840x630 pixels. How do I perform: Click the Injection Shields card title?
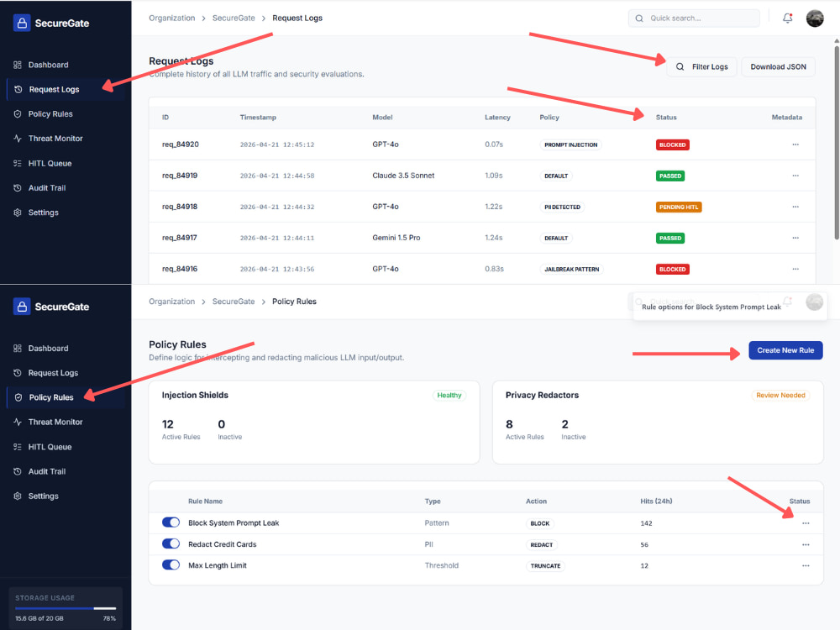[x=195, y=396]
